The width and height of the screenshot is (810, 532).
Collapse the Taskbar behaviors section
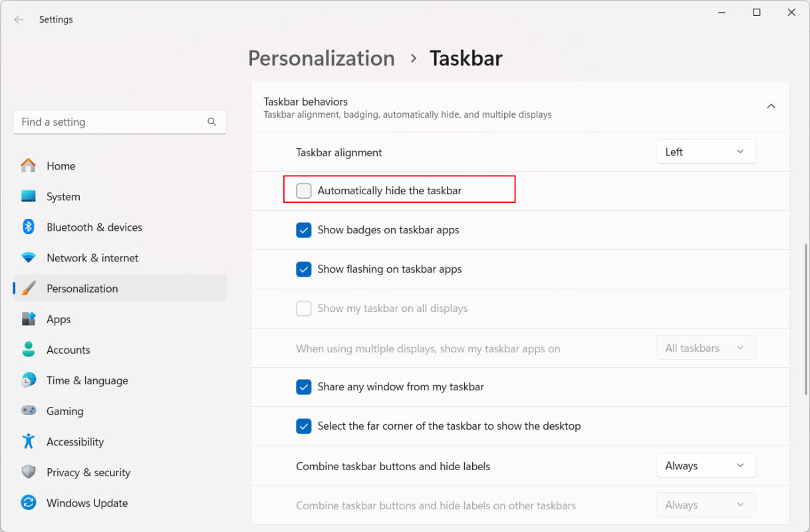[x=771, y=106]
